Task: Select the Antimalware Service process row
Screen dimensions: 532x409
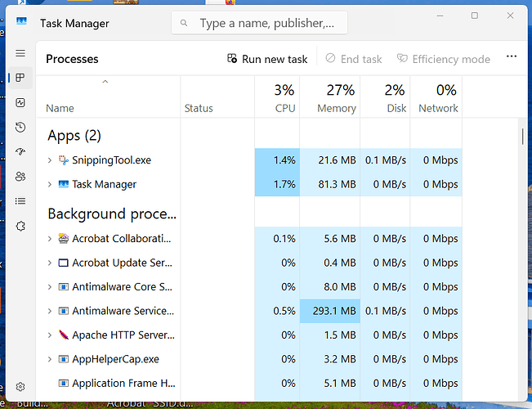Action: pyautogui.click(x=123, y=311)
